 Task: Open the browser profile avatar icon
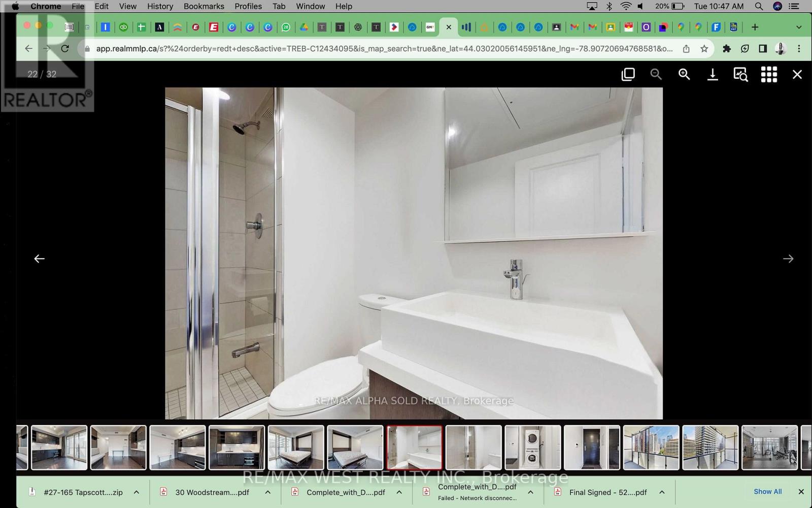[x=780, y=48]
